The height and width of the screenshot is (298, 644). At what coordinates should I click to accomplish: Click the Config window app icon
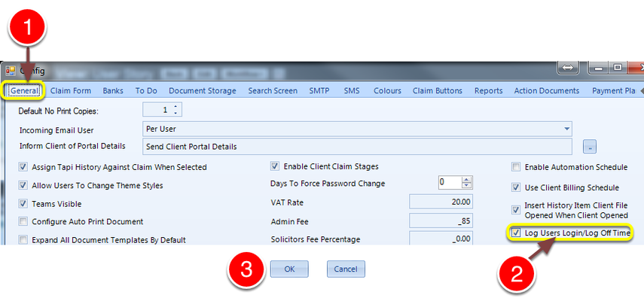click(11, 71)
